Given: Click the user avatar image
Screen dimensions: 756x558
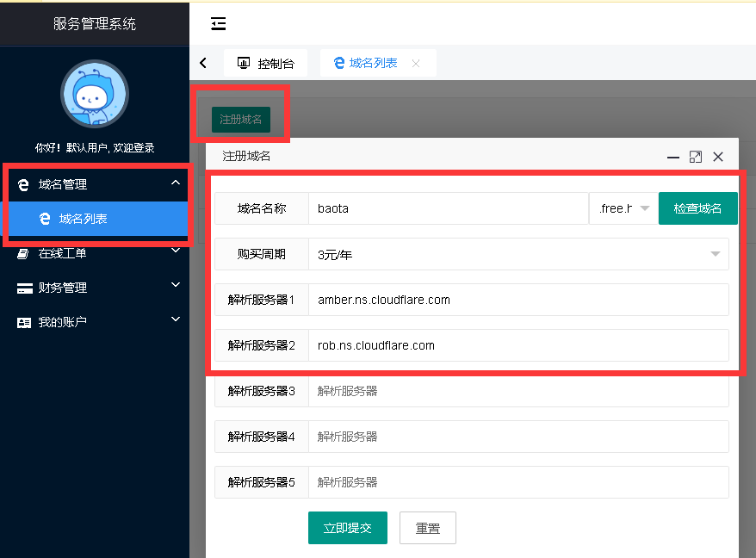Looking at the screenshot, I should click(94, 94).
